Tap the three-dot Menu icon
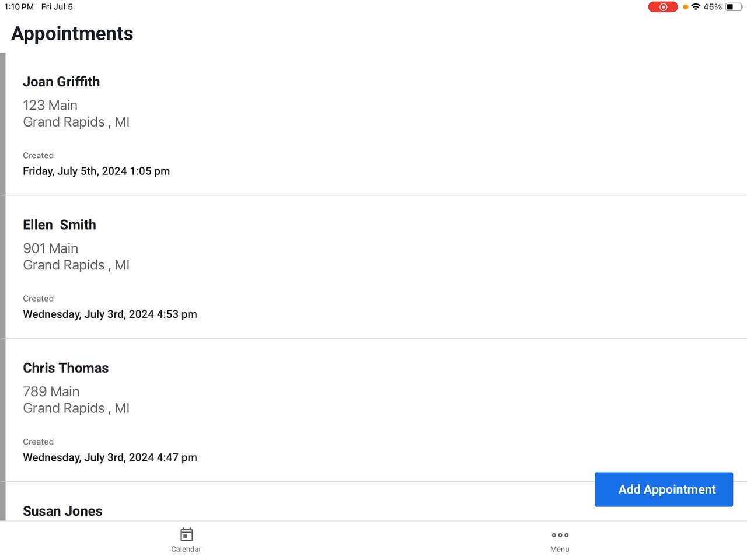747x560 pixels. [x=560, y=535]
